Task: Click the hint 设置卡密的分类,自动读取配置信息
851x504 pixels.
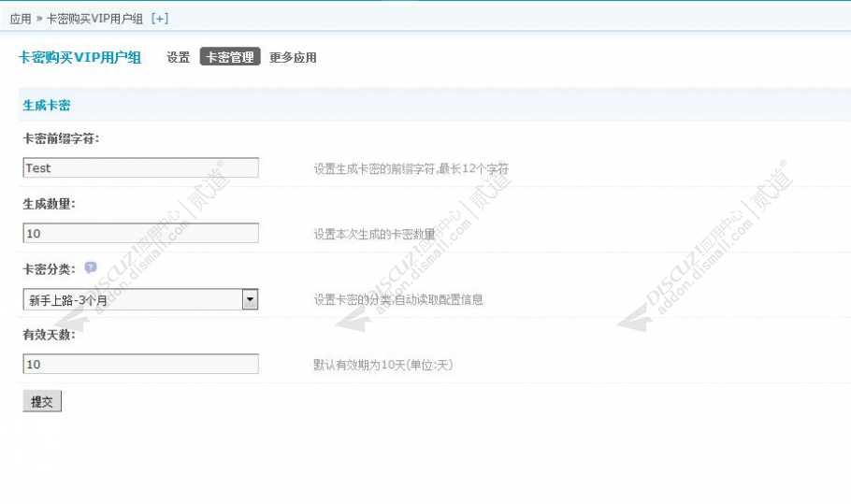Action: tap(398, 299)
